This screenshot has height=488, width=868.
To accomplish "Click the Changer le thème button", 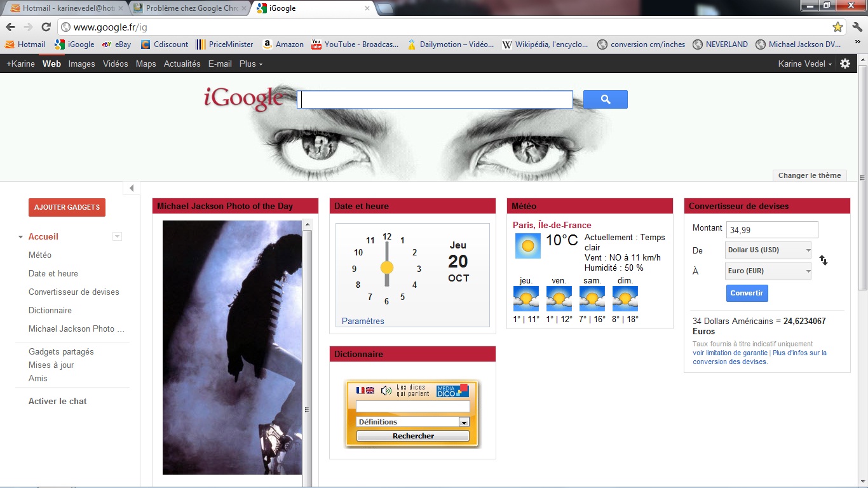I will (810, 175).
